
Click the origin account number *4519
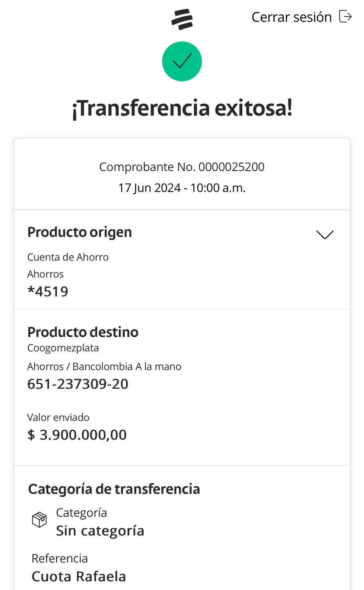[48, 291]
